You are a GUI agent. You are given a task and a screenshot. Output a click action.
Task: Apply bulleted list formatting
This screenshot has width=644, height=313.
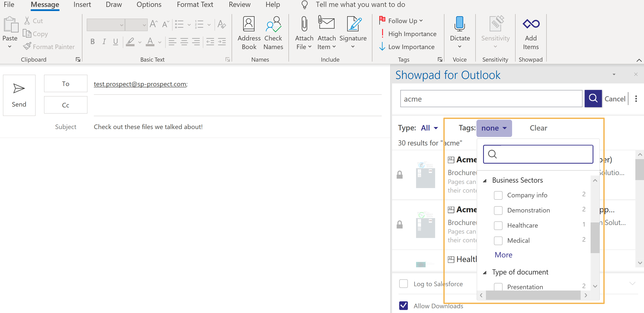(x=179, y=24)
